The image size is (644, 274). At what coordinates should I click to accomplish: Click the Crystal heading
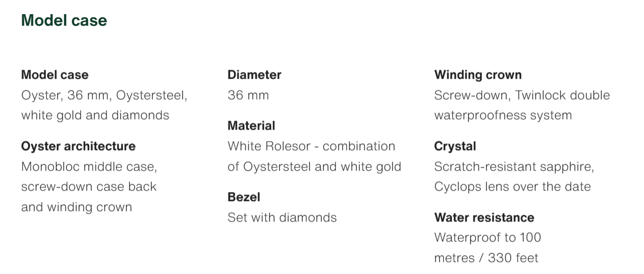455,146
